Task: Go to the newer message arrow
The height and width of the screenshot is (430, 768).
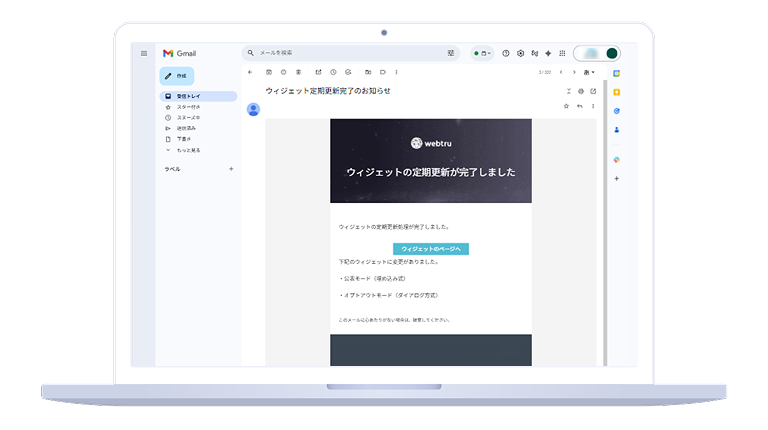Action: point(561,72)
